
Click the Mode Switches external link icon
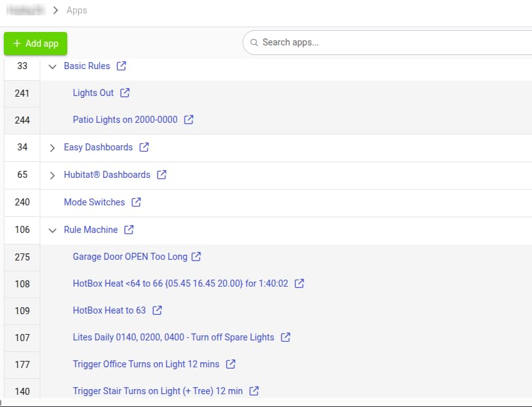point(136,202)
